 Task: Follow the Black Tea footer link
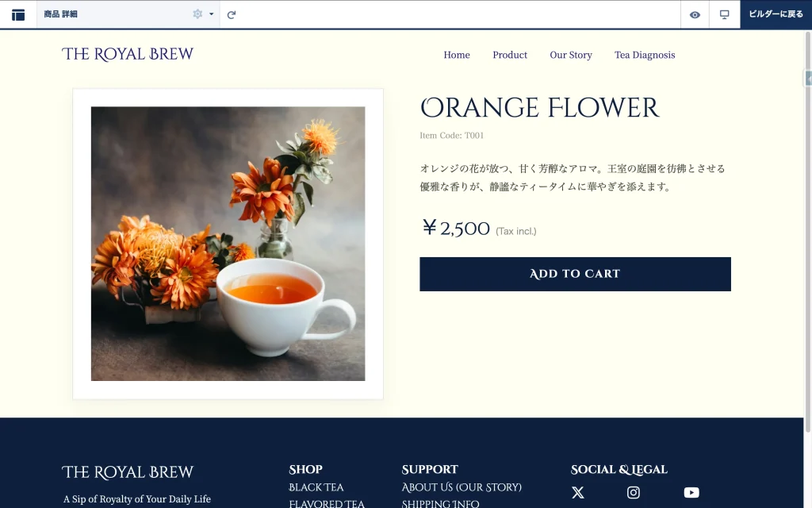coord(316,487)
